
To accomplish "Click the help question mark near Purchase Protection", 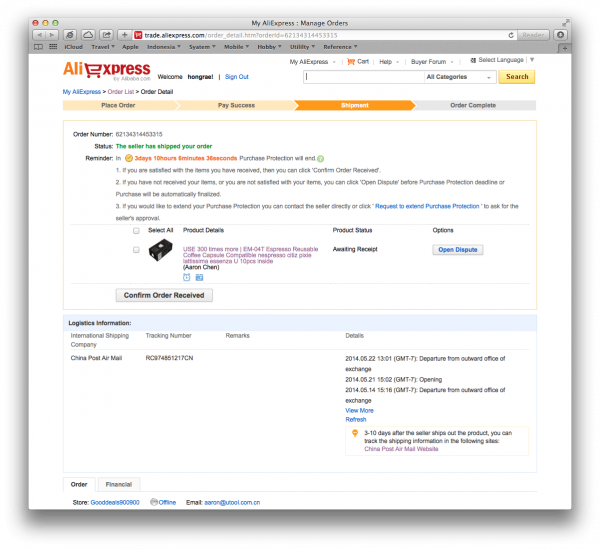I will click(x=321, y=158).
